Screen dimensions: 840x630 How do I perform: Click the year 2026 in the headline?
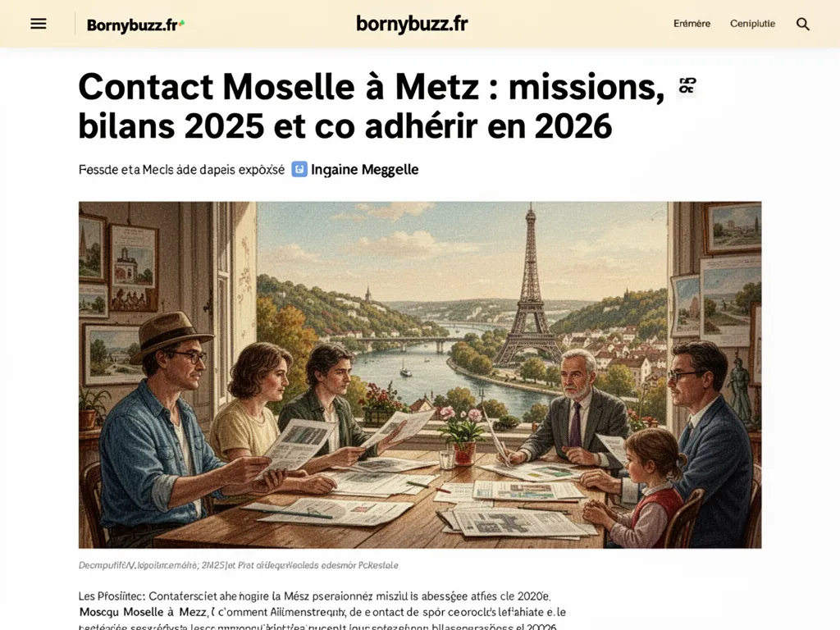coord(574,126)
